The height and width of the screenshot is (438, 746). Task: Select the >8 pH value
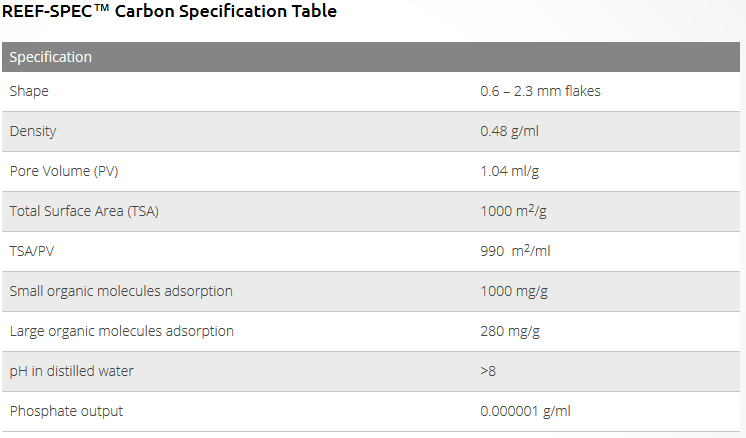(x=488, y=371)
